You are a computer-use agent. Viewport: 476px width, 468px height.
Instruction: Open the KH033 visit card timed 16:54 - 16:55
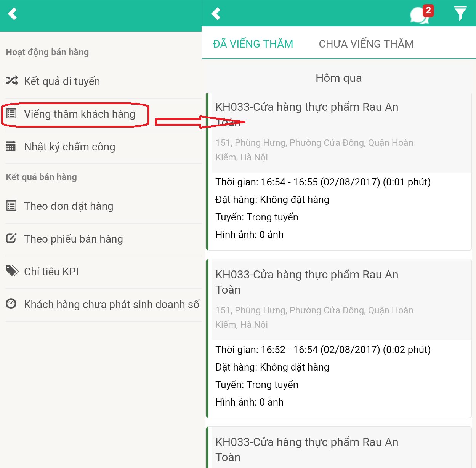[x=339, y=171]
